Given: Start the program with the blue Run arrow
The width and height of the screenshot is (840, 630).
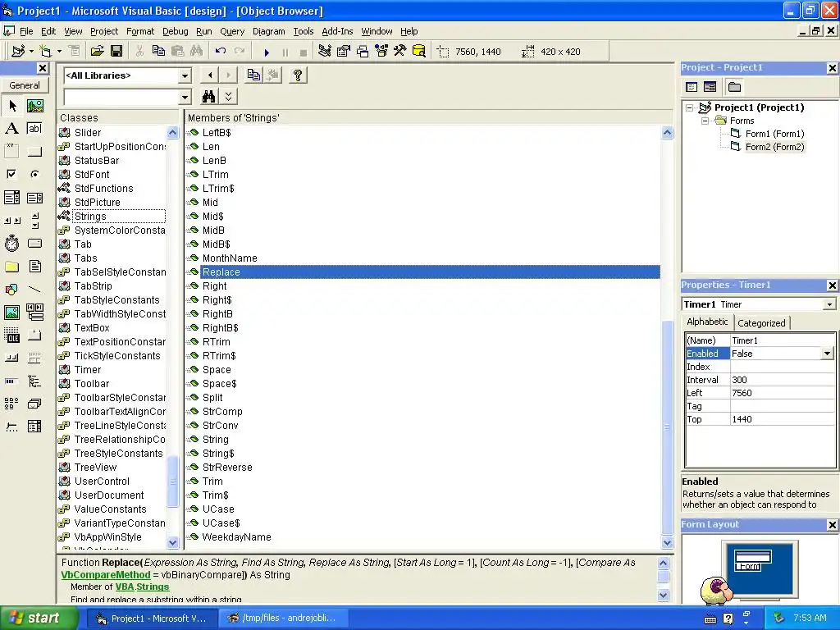Looking at the screenshot, I should (x=267, y=52).
